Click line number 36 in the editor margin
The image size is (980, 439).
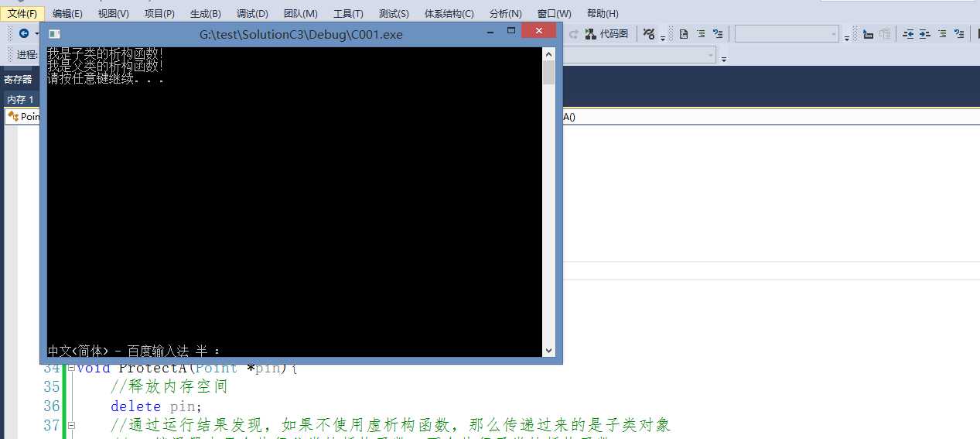51,406
